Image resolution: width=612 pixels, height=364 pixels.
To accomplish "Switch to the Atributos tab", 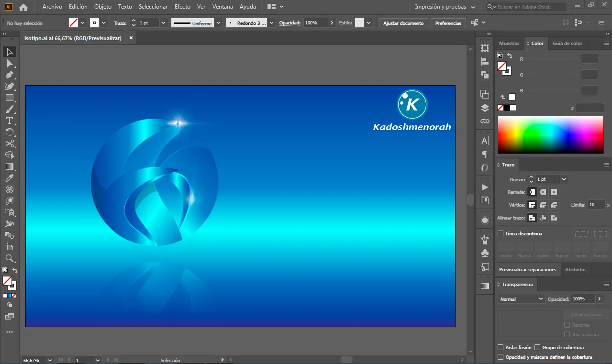I will 576,270.
